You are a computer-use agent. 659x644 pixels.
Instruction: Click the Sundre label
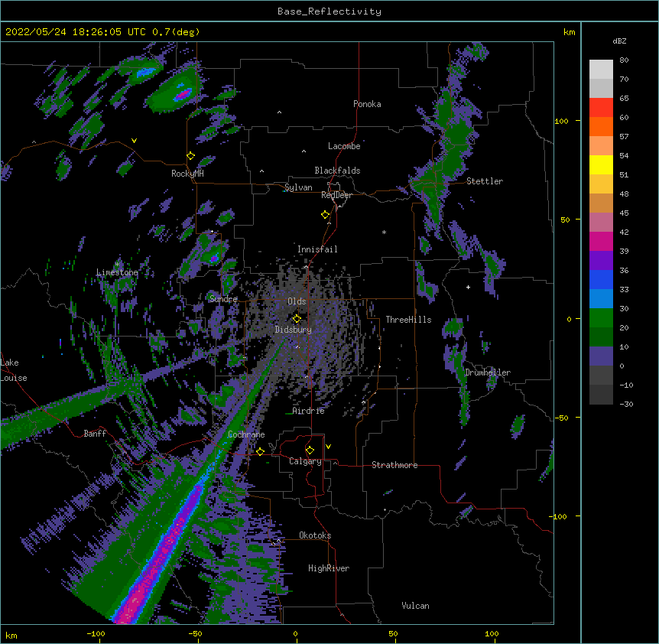(223, 299)
